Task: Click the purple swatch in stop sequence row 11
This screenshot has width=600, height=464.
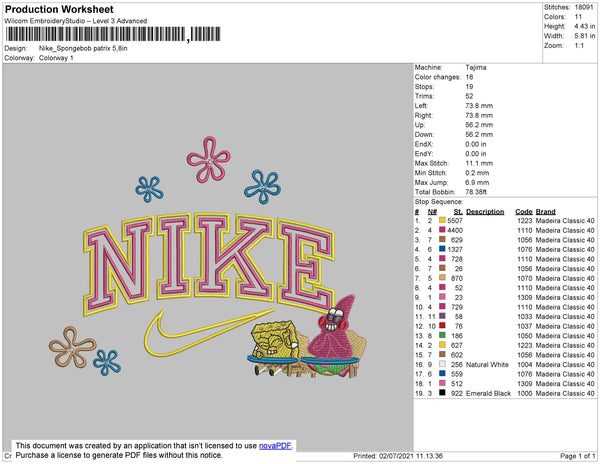Action: (442, 316)
